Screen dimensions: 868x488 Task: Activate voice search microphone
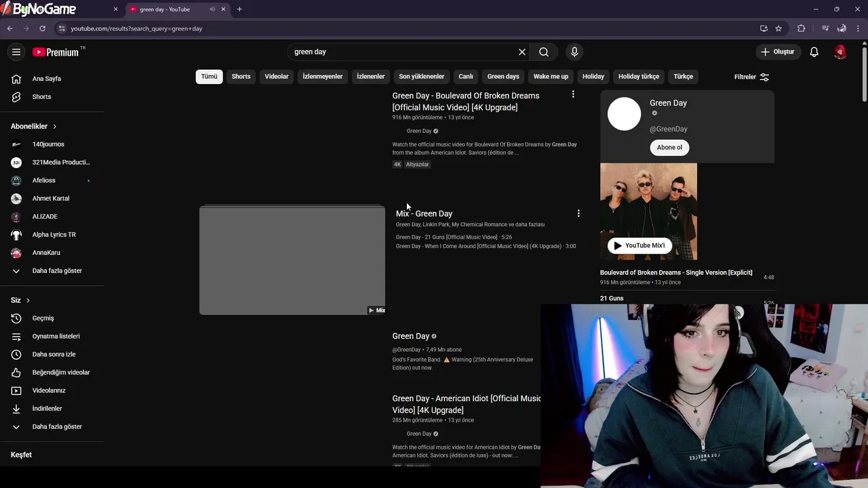click(x=574, y=52)
